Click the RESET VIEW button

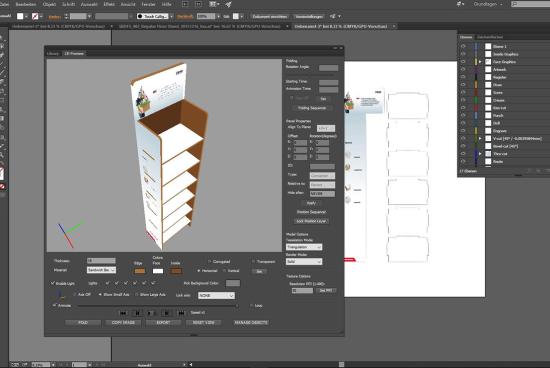click(x=203, y=322)
